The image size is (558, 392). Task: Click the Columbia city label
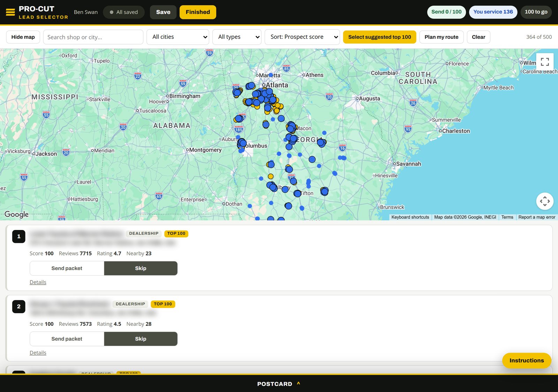[383, 73]
